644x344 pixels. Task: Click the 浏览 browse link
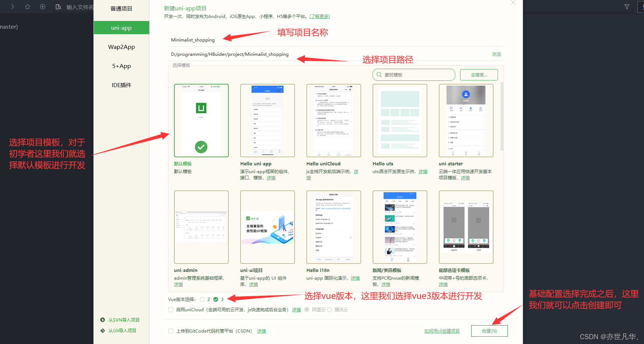pos(497,54)
